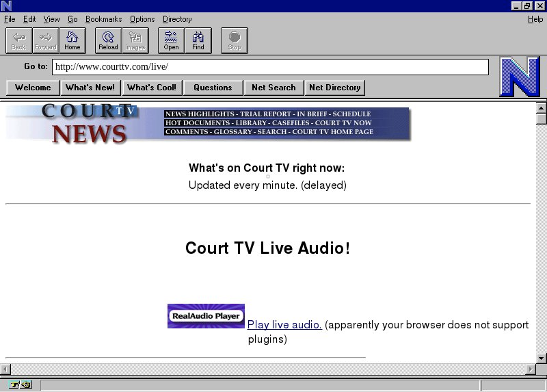Follow the Play live audio link
Viewport: 547px width, 392px height.
284,325
